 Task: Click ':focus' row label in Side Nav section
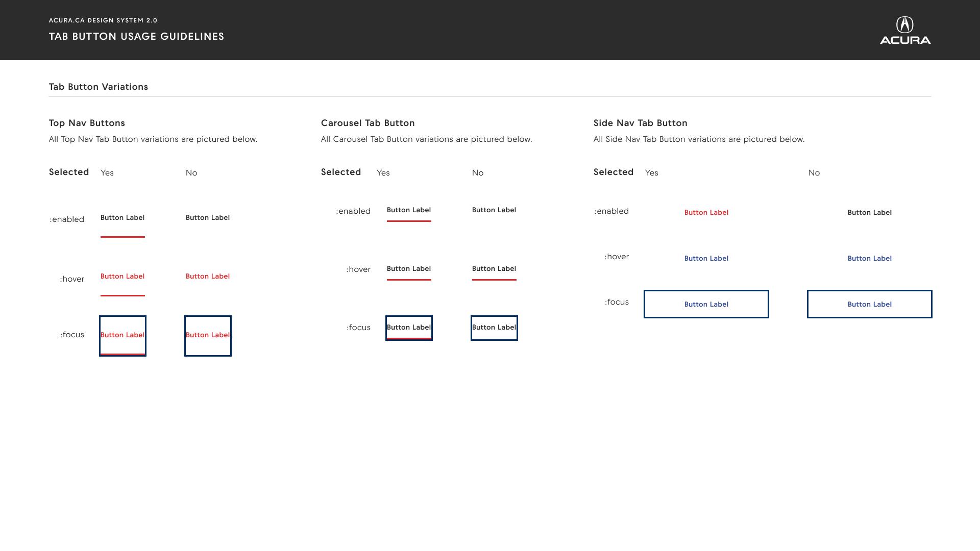(617, 302)
